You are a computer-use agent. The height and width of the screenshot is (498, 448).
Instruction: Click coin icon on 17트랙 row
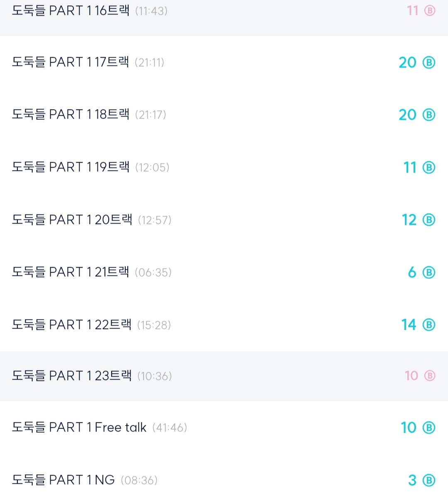tap(429, 63)
